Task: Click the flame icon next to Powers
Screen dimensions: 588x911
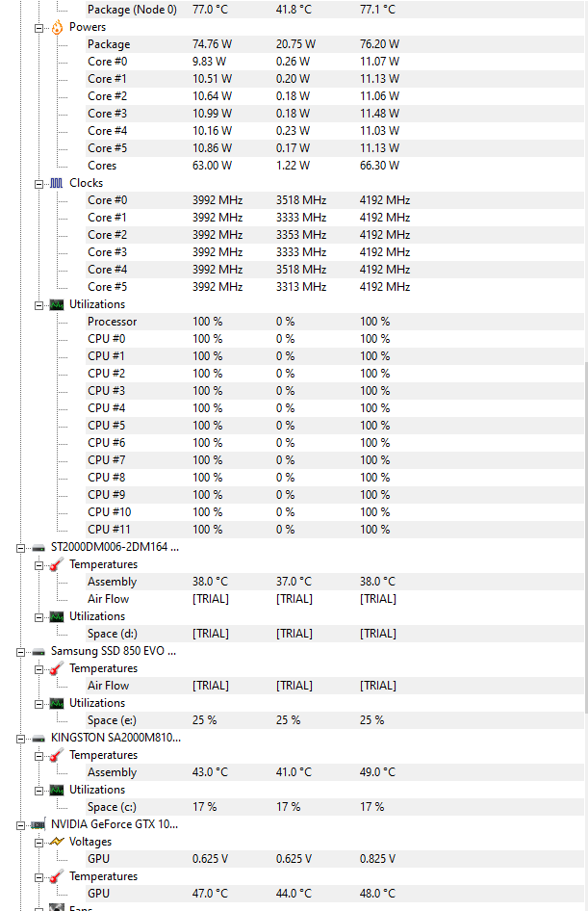Action: (57, 27)
